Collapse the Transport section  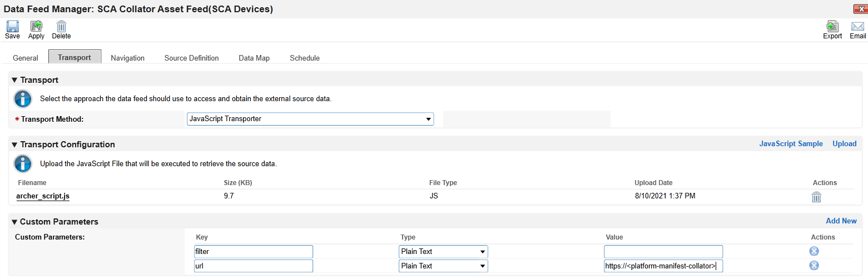(14, 80)
